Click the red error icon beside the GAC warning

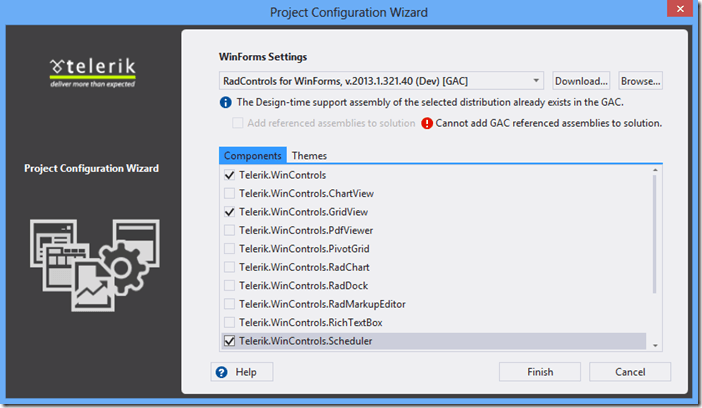tap(427, 123)
